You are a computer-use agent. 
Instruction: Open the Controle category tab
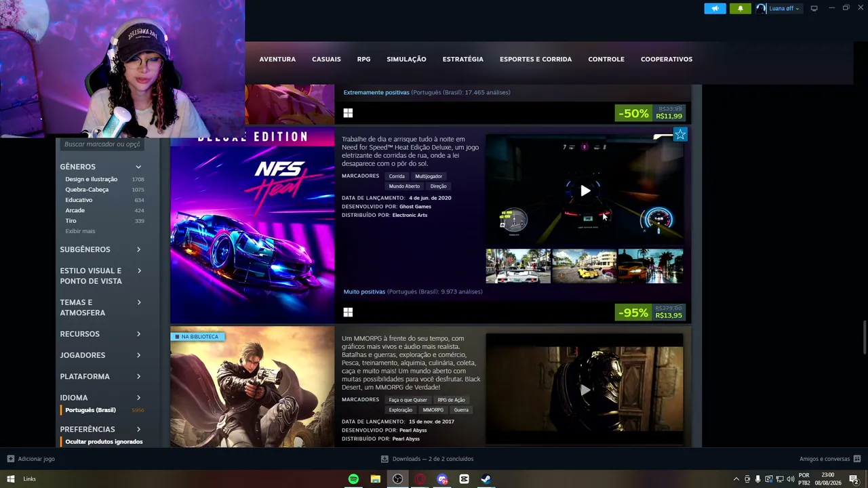click(x=606, y=59)
